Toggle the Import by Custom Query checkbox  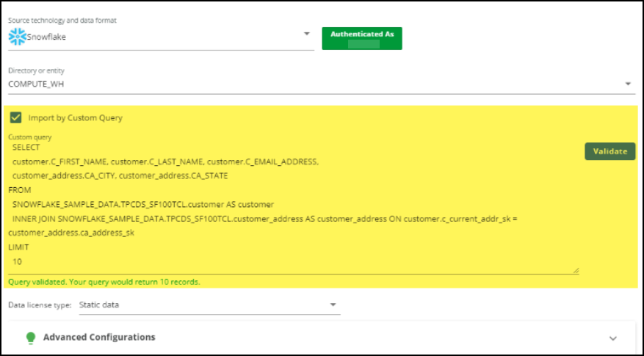click(x=15, y=117)
